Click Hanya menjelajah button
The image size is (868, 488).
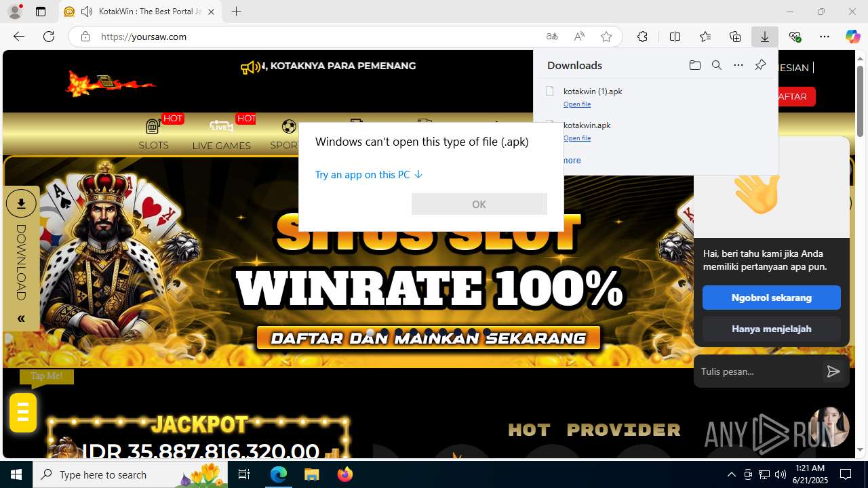point(772,329)
